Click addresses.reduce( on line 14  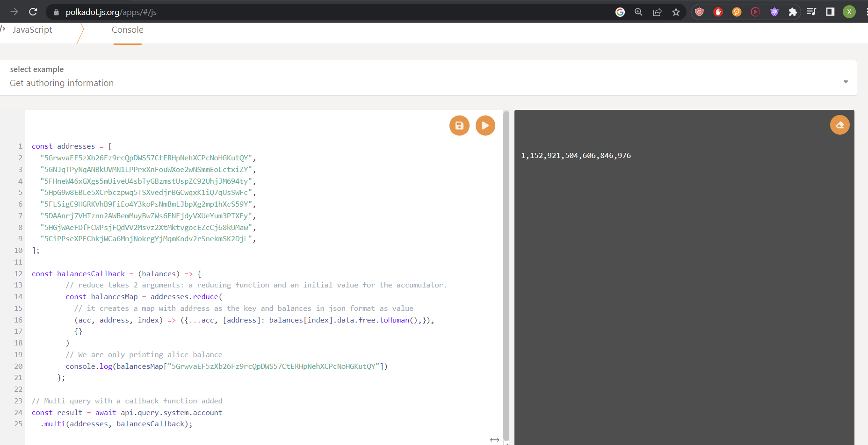point(187,297)
